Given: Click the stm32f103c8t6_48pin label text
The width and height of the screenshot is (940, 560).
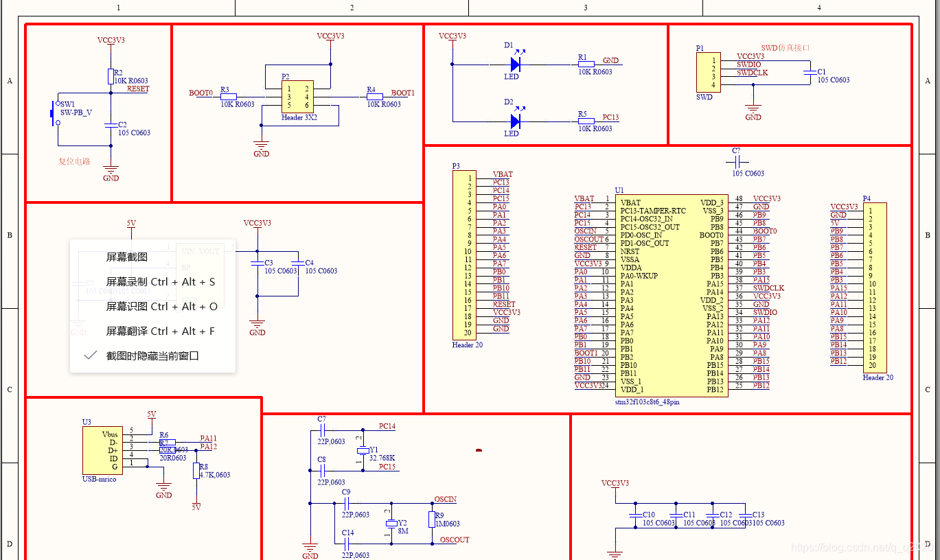Looking at the screenshot, I should (x=647, y=402).
